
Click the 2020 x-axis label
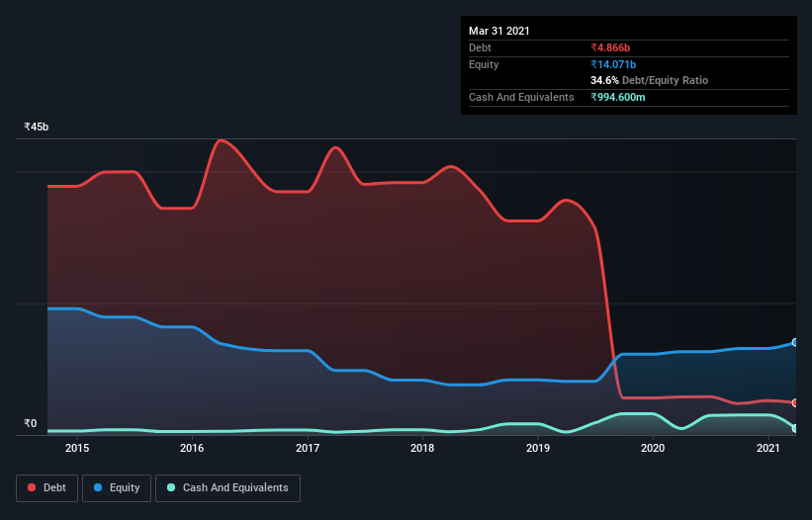[x=653, y=448]
